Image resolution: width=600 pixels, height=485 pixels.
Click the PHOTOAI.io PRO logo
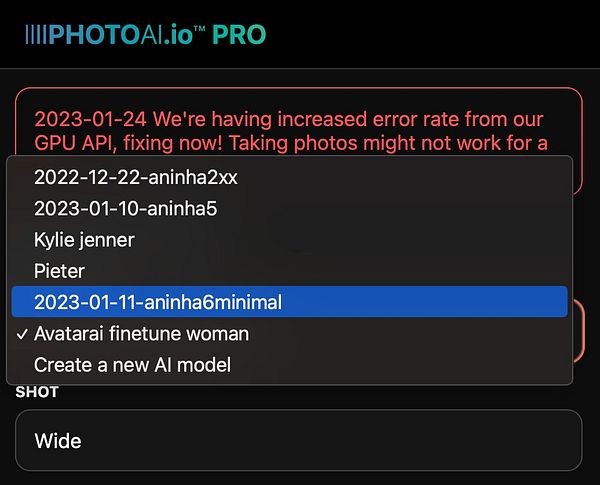(145, 35)
